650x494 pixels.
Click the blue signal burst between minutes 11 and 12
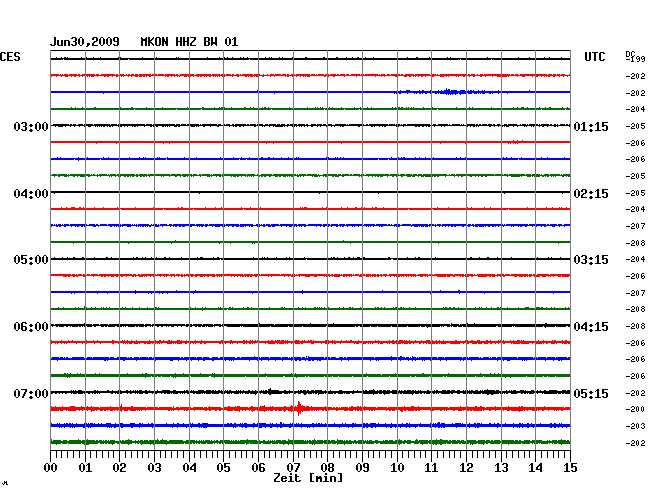[450, 92]
